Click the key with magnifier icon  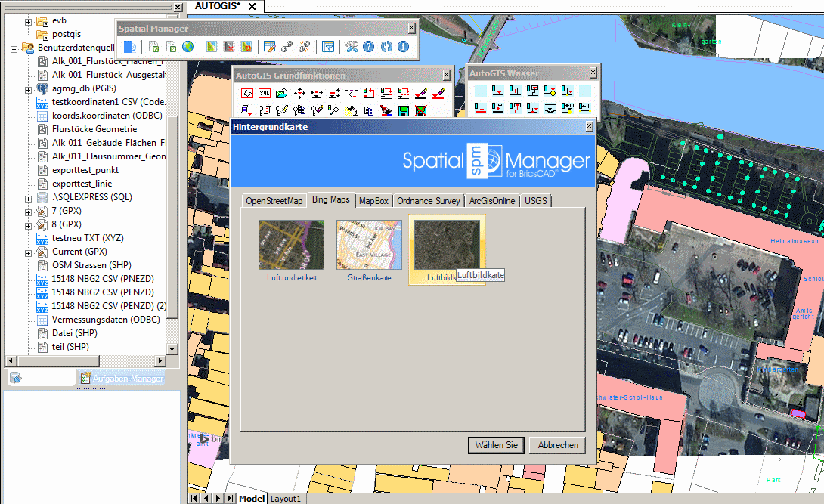pos(333,111)
